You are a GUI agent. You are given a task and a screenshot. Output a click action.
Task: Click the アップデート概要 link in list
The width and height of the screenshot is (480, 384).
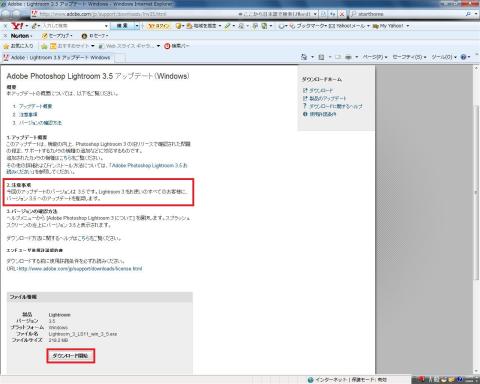point(35,106)
